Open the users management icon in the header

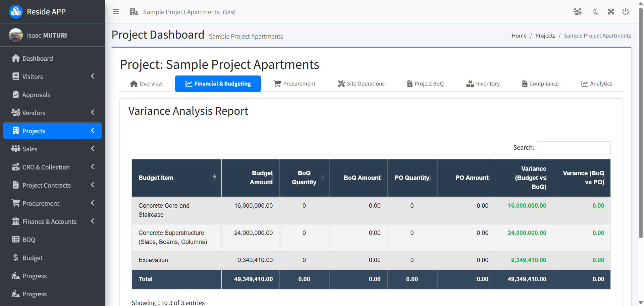tap(578, 12)
